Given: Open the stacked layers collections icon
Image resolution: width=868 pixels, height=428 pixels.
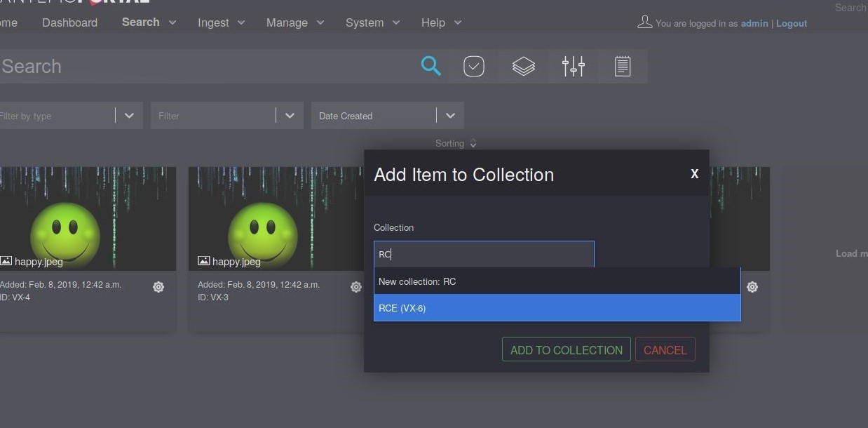Looking at the screenshot, I should (524, 67).
